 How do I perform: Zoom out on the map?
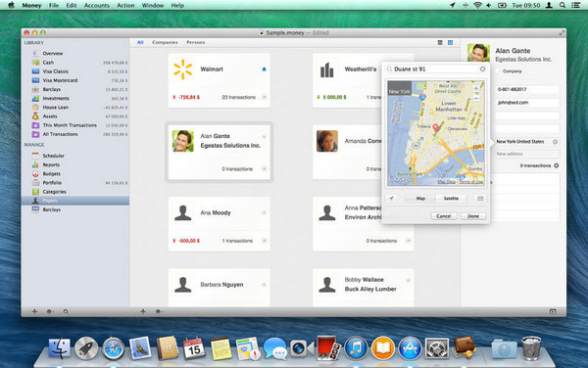pyautogui.click(x=476, y=98)
